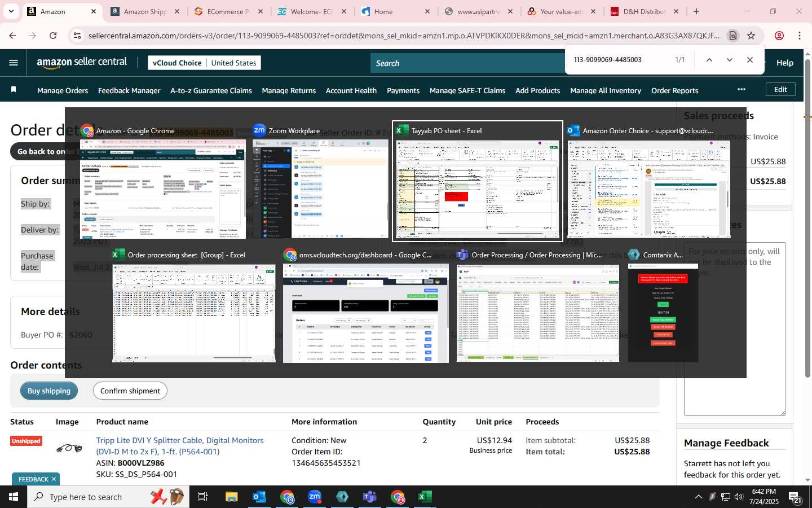This screenshot has height=508, width=812.
Task: Switch to D&H Distributing tab
Action: [645, 11]
